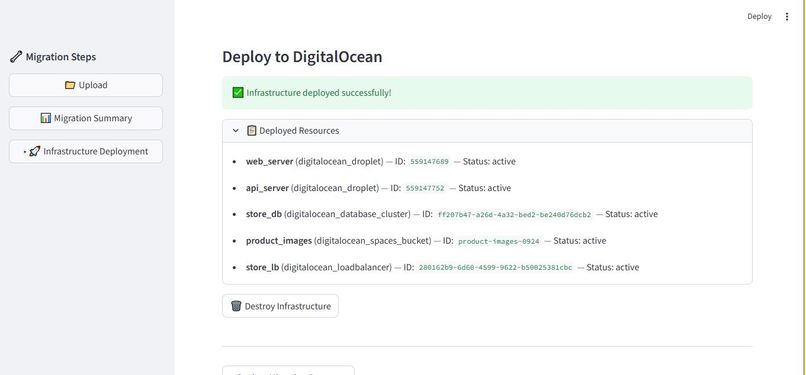806x375 pixels.
Task: Open the Migration Summary step
Action: 86,118
